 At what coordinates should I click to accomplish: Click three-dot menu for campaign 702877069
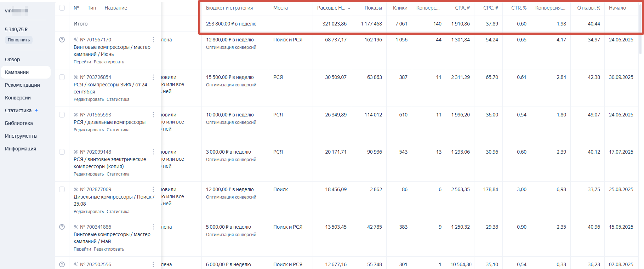(153, 189)
